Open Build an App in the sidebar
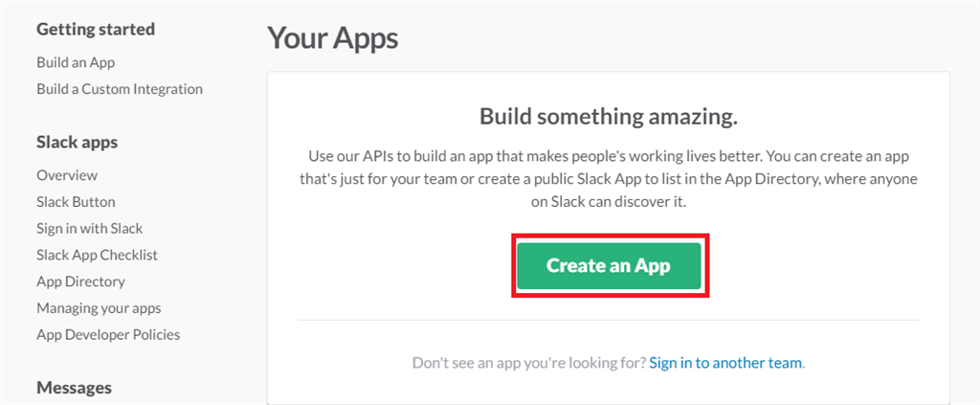The width and height of the screenshot is (980, 405). pyautogui.click(x=76, y=62)
